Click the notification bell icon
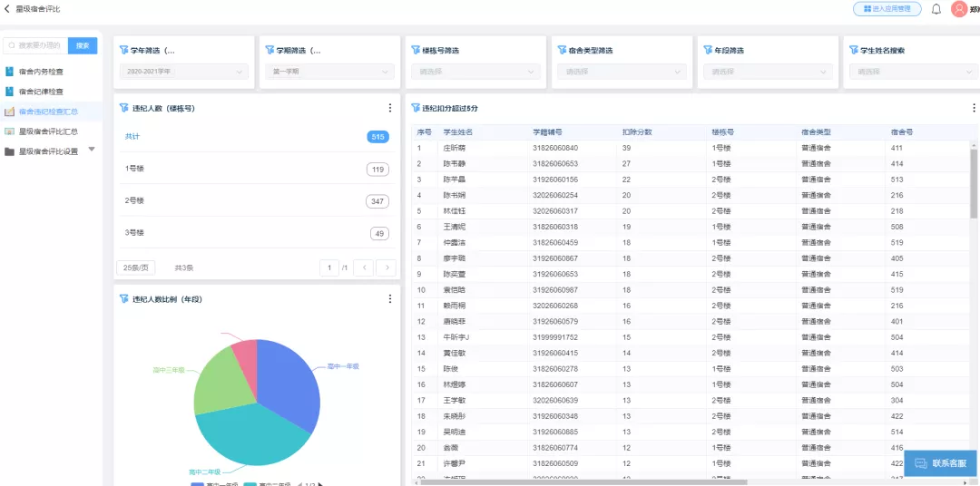Screen dimensions: 980x486 coord(936,9)
